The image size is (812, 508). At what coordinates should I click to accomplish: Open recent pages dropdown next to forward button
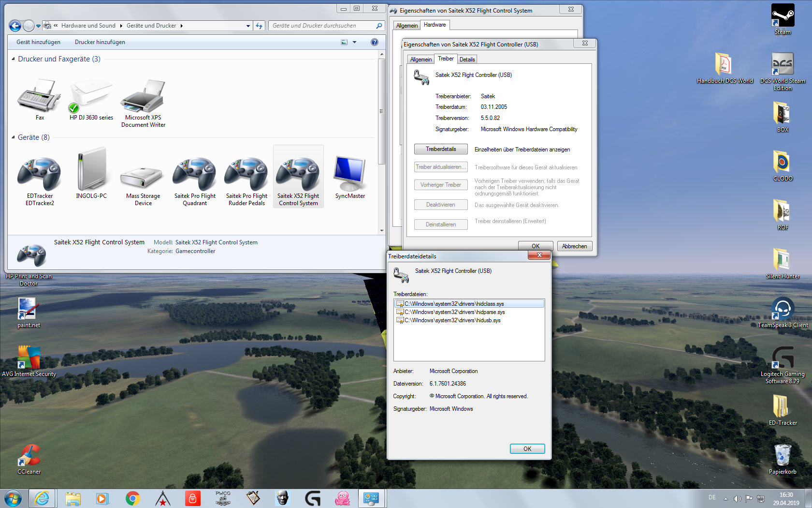[x=38, y=26]
